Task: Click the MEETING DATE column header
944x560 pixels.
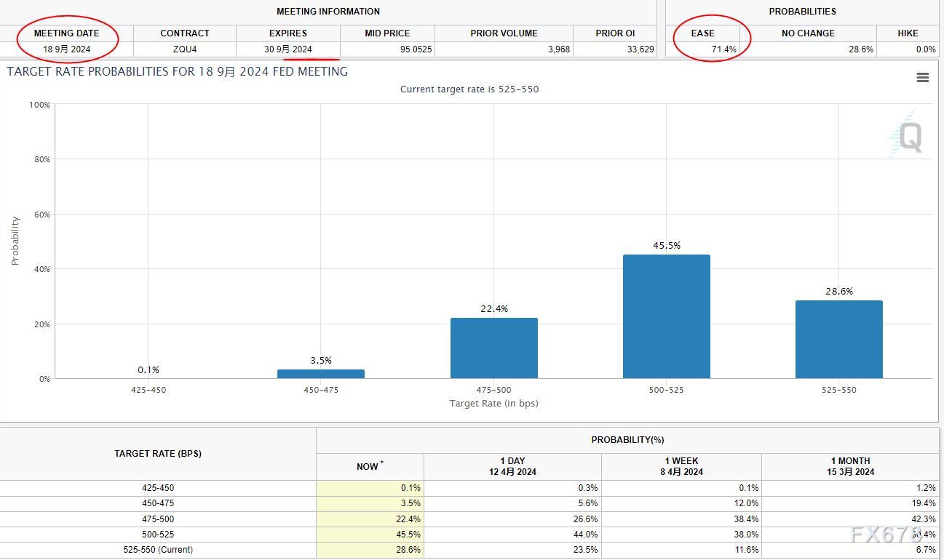Action: point(66,33)
